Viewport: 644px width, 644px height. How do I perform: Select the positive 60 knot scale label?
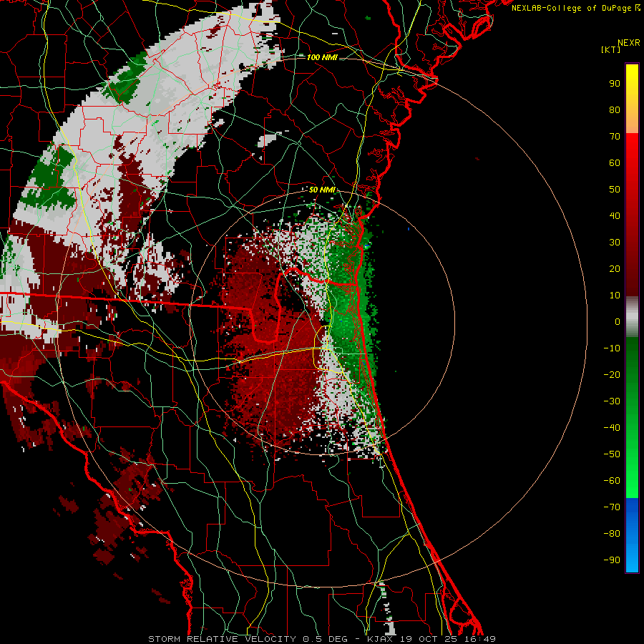(x=615, y=162)
